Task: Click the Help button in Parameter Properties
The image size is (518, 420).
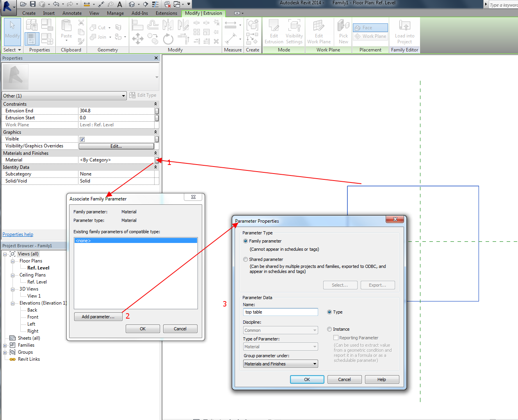Action: (382, 379)
